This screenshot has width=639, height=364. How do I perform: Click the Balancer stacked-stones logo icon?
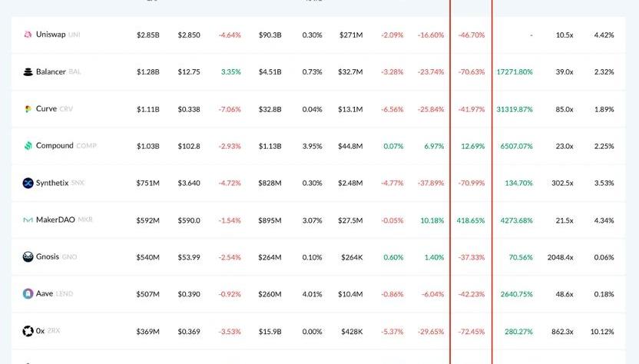[28, 72]
